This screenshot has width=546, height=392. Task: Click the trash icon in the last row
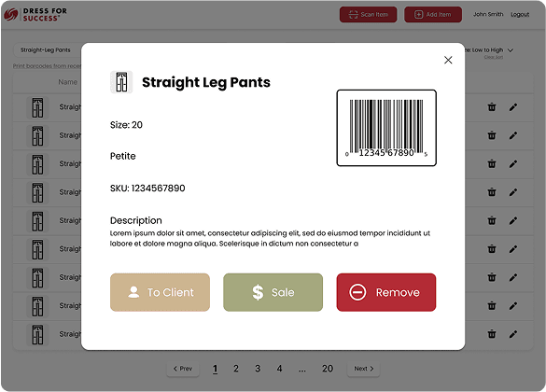pyautogui.click(x=492, y=334)
